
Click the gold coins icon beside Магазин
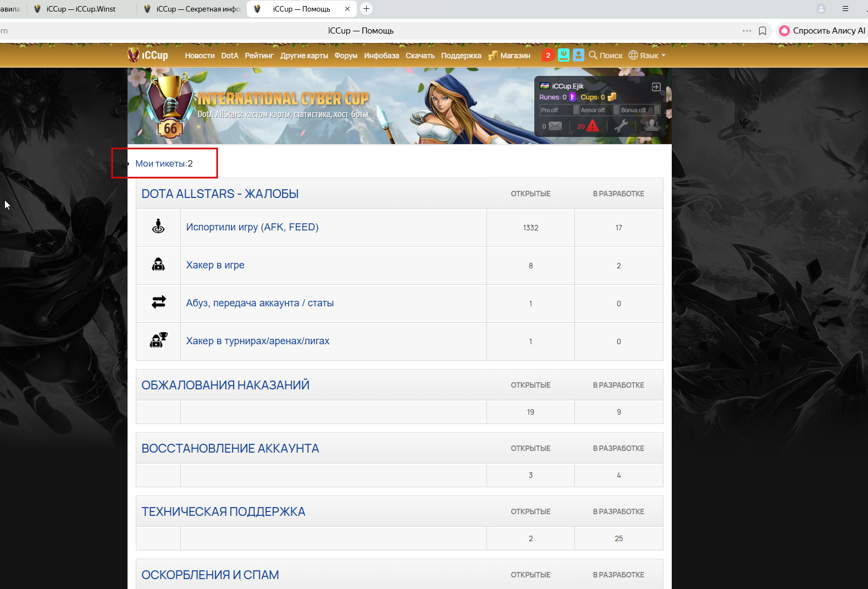tap(493, 56)
